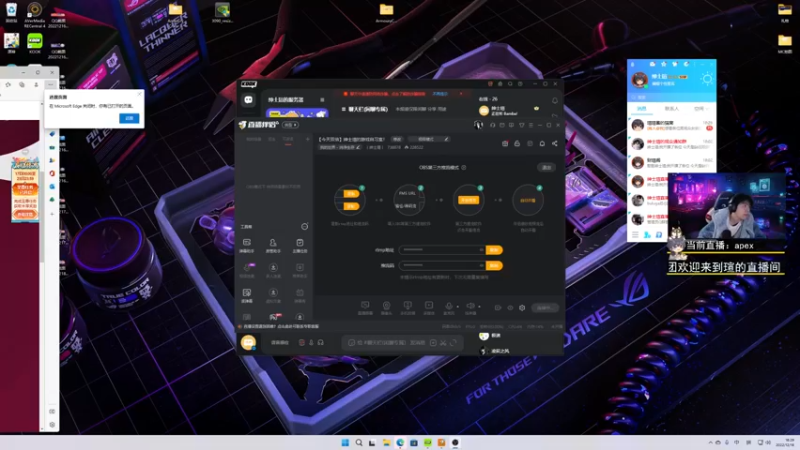Toggle speaker in streaming companion bottom toolbar
The width and height of the screenshot is (800, 450).
[470, 306]
